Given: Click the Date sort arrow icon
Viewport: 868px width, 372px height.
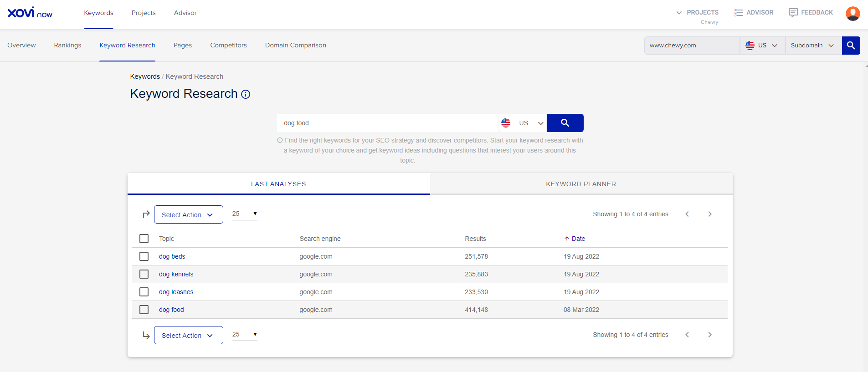Looking at the screenshot, I should pos(566,239).
